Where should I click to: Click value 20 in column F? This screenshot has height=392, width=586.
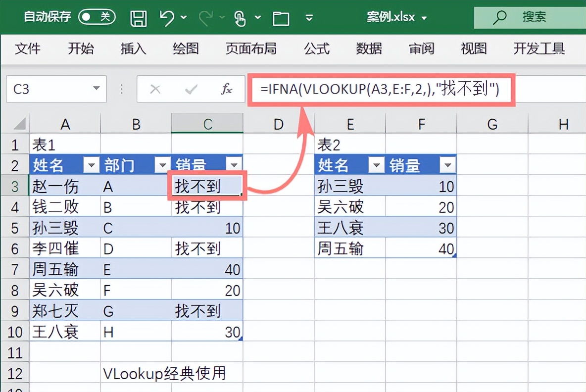tap(421, 207)
